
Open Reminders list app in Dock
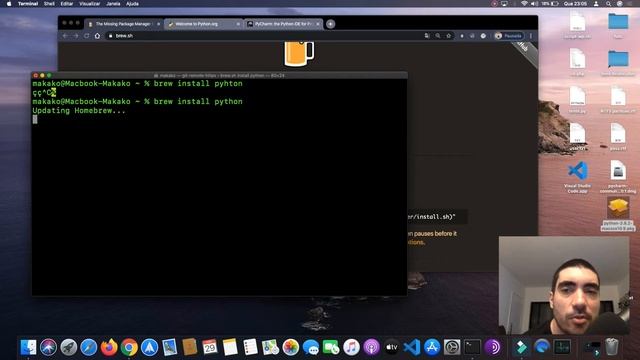pos(250,347)
